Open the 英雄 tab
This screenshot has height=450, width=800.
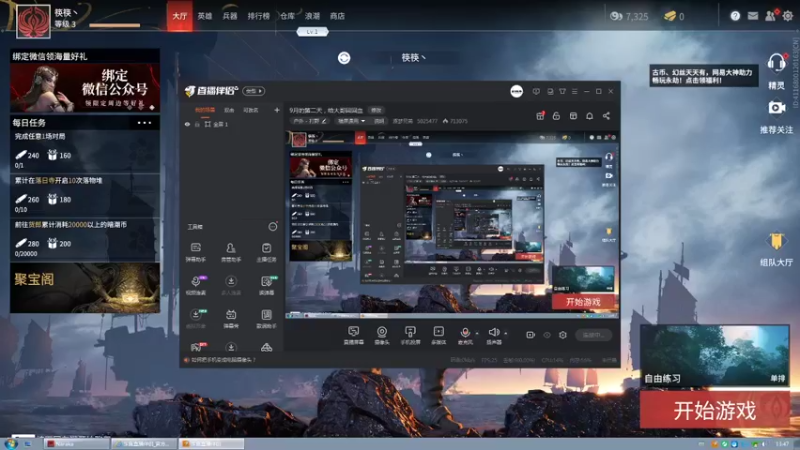click(205, 16)
